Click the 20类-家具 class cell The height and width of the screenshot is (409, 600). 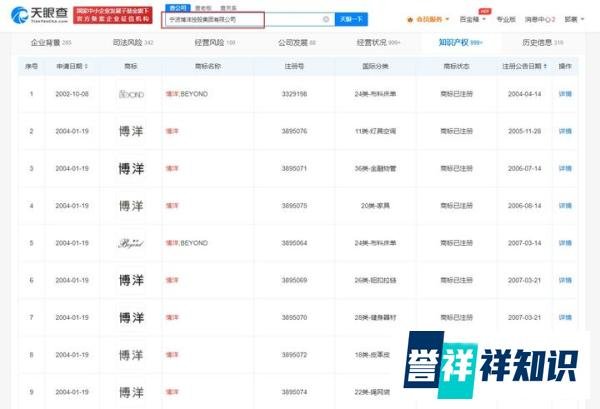(x=375, y=206)
